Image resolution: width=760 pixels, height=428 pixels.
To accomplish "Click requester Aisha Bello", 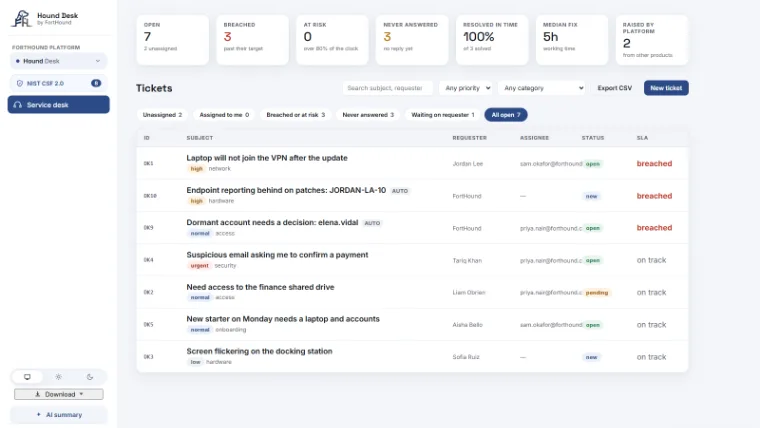I will point(467,325).
